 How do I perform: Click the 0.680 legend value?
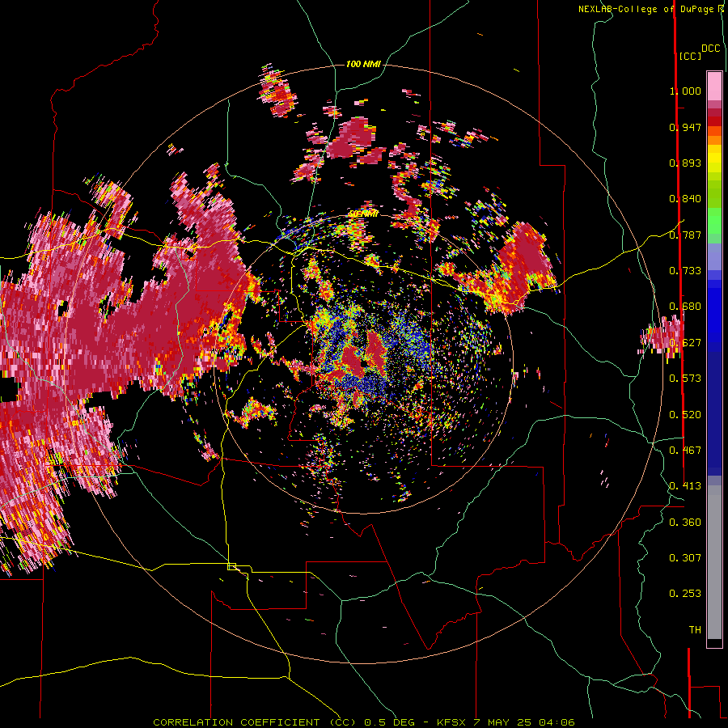tap(685, 307)
